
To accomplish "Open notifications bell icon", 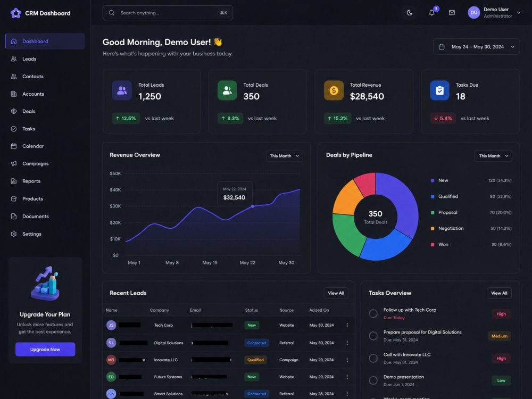I will 431,13.
